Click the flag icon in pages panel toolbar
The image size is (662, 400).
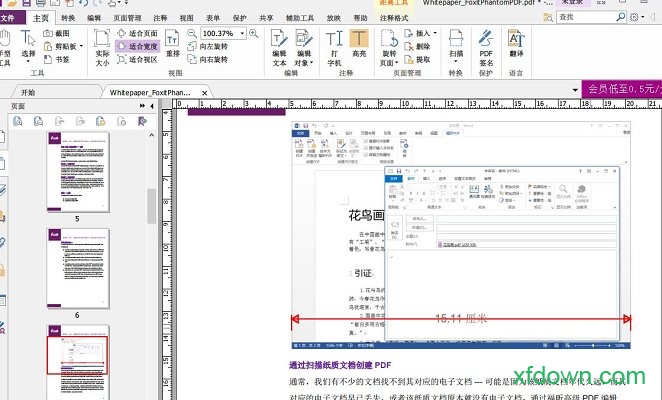(x=142, y=122)
